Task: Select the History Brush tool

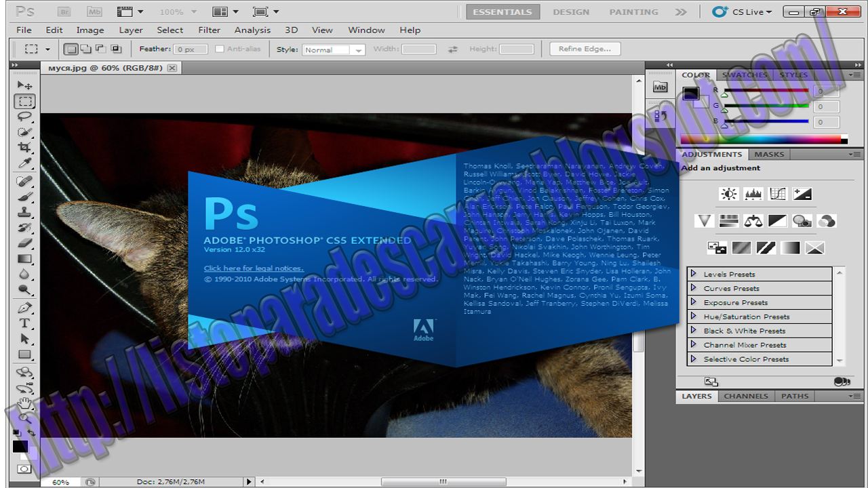Action: (24, 228)
